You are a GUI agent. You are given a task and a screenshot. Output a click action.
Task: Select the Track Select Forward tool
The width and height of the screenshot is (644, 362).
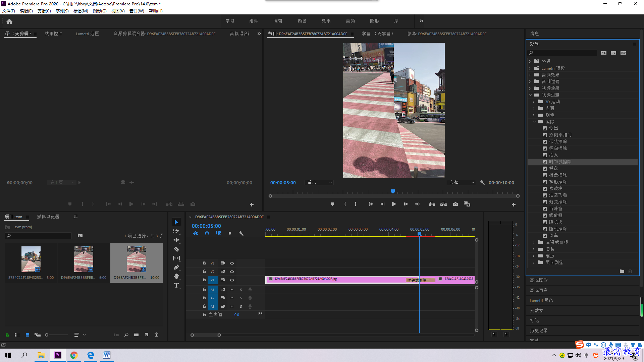tap(176, 231)
